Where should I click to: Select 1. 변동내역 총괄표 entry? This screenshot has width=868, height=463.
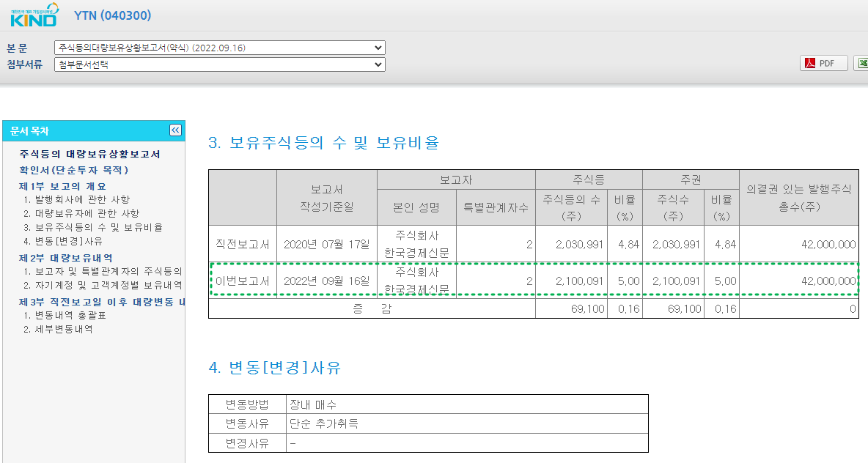pyautogui.click(x=65, y=315)
